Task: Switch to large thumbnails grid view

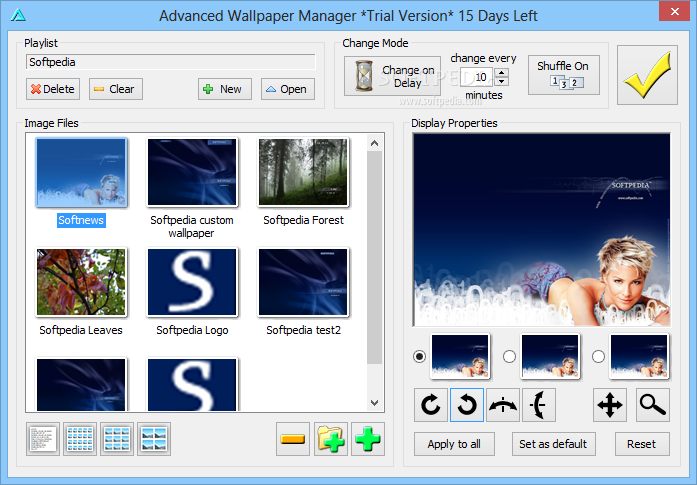Action: [154, 439]
